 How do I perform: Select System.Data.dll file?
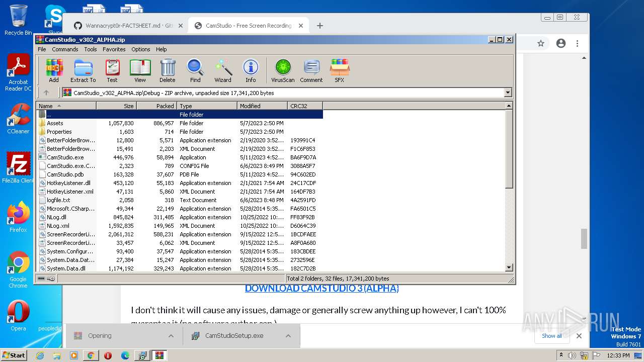pos(180,268)
